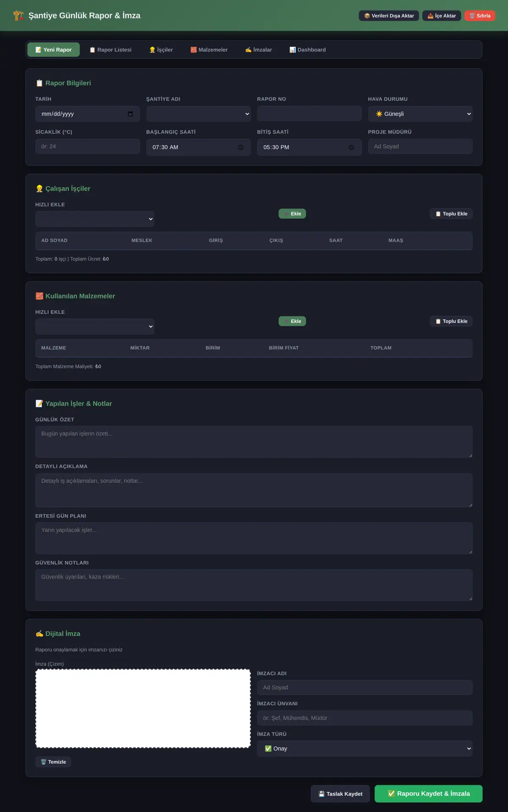Click Ekle button in Kullanılan Malzemeler section
Image resolution: width=508 pixels, height=812 pixels.
(292, 321)
